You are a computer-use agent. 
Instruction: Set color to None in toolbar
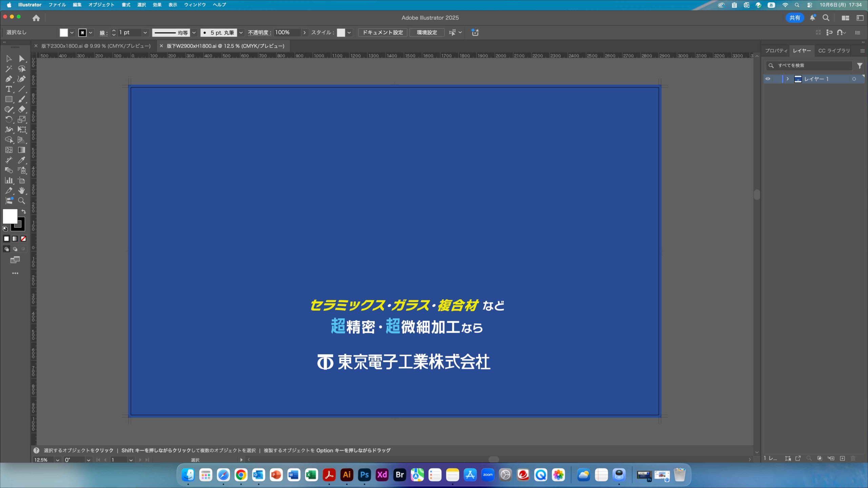pos(23,239)
